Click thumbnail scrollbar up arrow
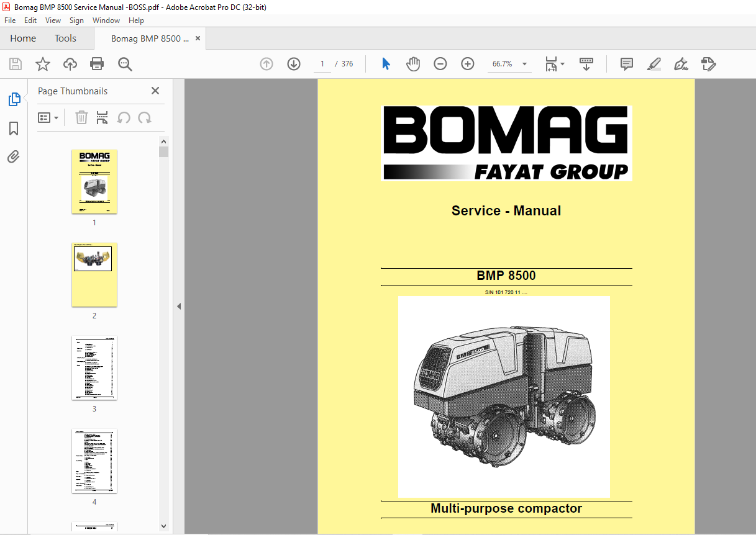This screenshot has width=756, height=535. (x=164, y=142)
